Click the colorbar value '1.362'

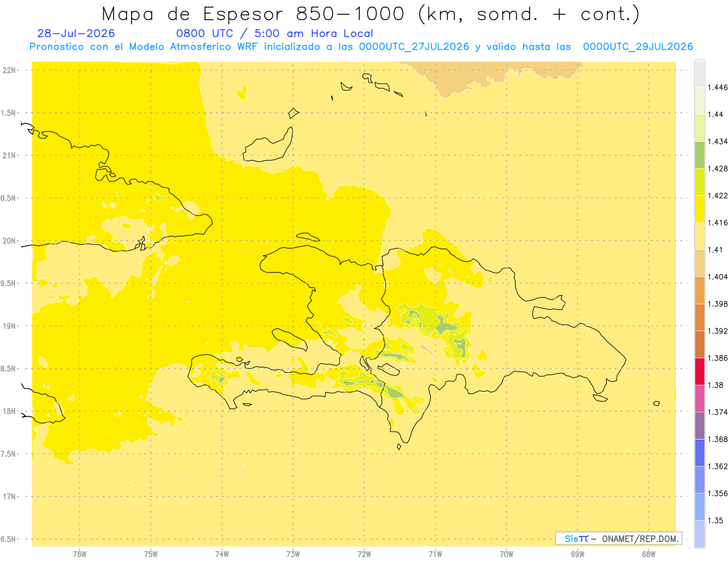click(718, 466)
